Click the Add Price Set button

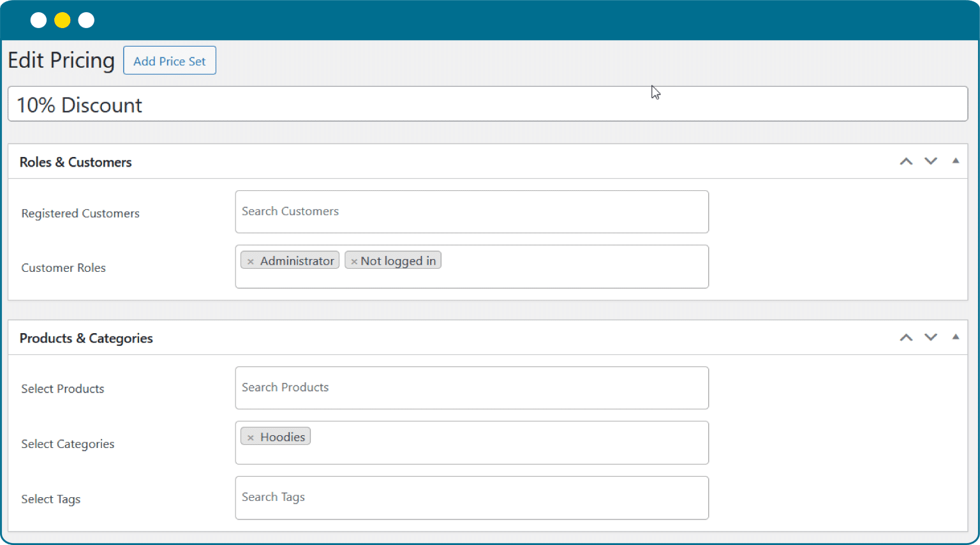(x=170, y=61)
